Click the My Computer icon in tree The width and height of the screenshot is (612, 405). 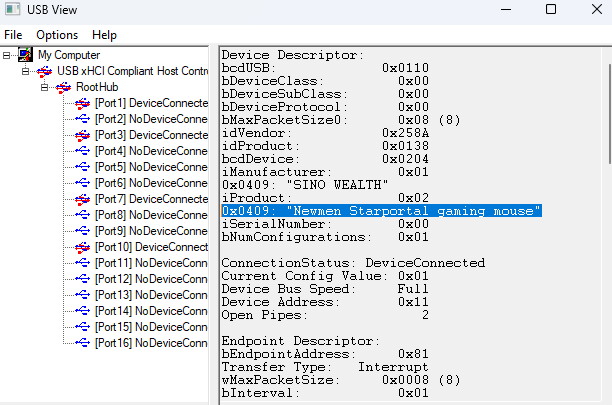(25, 55)
